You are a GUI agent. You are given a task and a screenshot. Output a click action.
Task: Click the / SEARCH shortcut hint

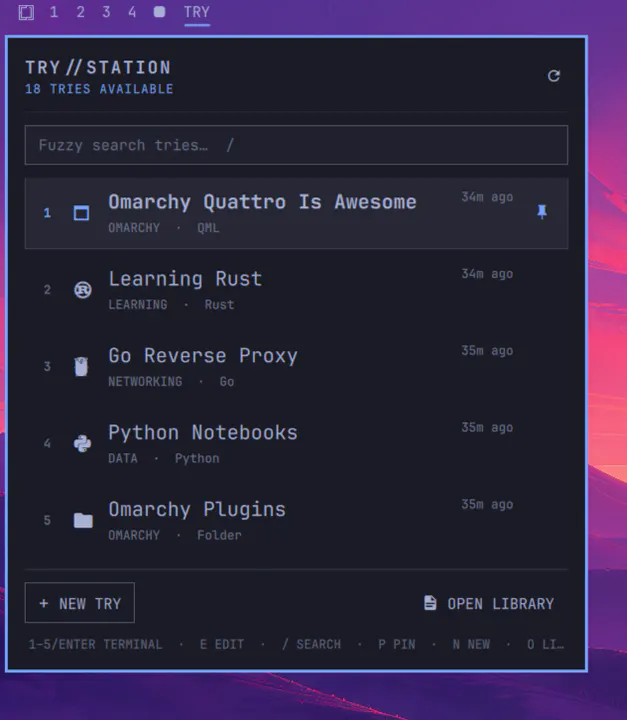click(311, 644)
